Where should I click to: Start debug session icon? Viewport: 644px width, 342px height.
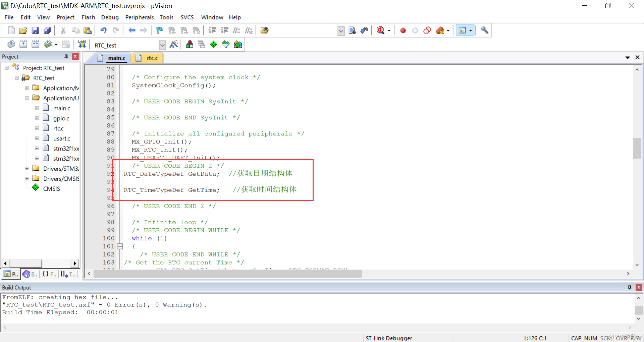380,31
